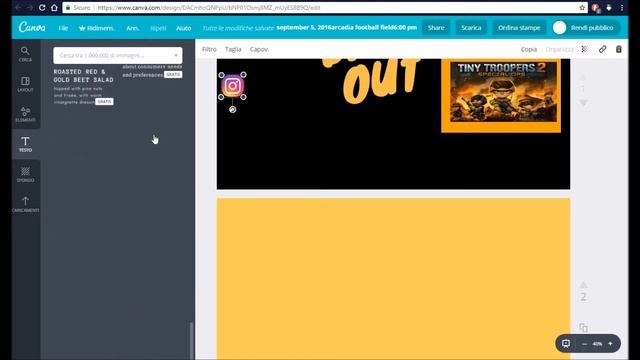Open the Filtro image option
The image size is (640, 360).
pyautogui.click(x=209, y=49)
